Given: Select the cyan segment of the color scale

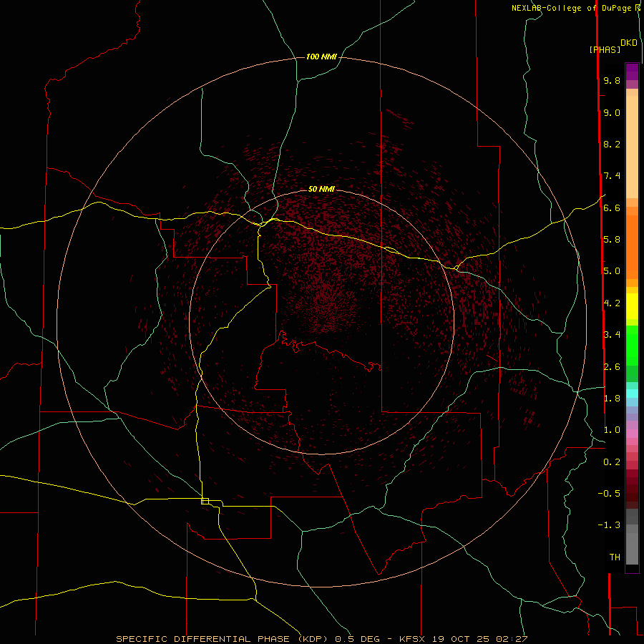Looking at the screenshot, I should coord(632,393).
